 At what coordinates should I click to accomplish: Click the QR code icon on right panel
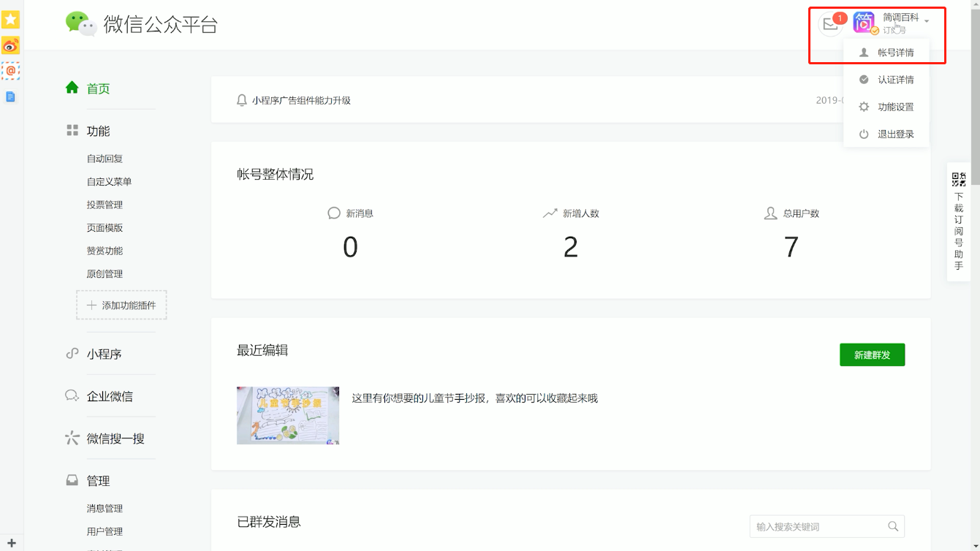tap(959, 180)
